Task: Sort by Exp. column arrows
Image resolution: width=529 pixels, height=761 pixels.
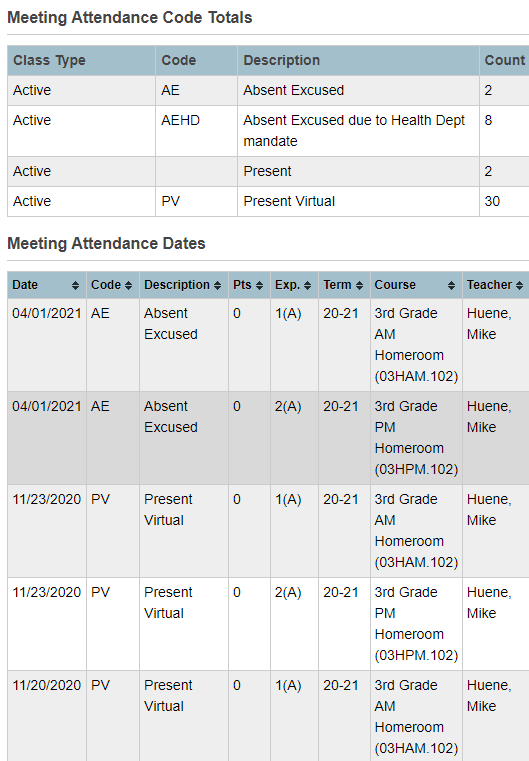Action: [307, 285]
